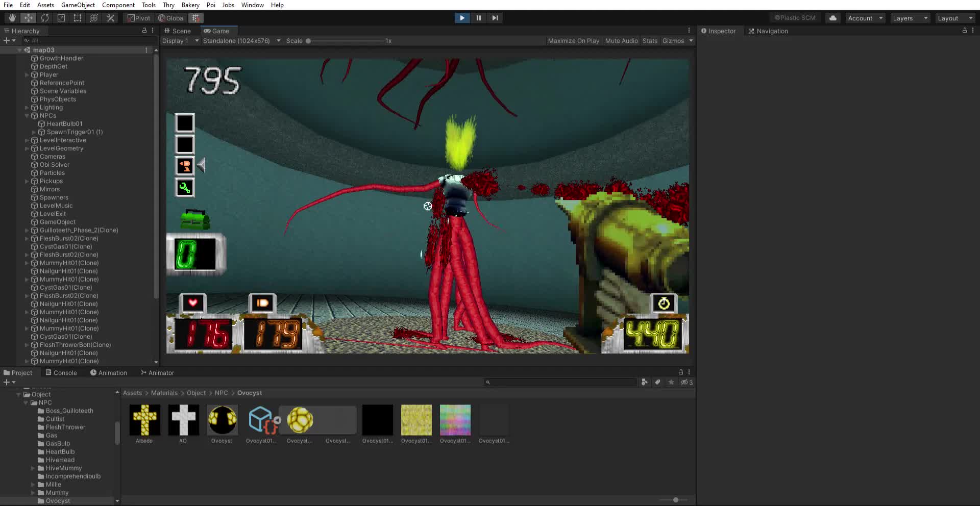Go to Materials in breadcrumb
This screenshot has height=506, width=980.
(164, 393)
